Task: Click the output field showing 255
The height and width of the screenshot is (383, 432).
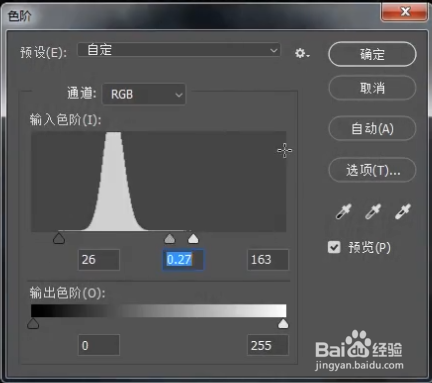Action: click(268, 345)
